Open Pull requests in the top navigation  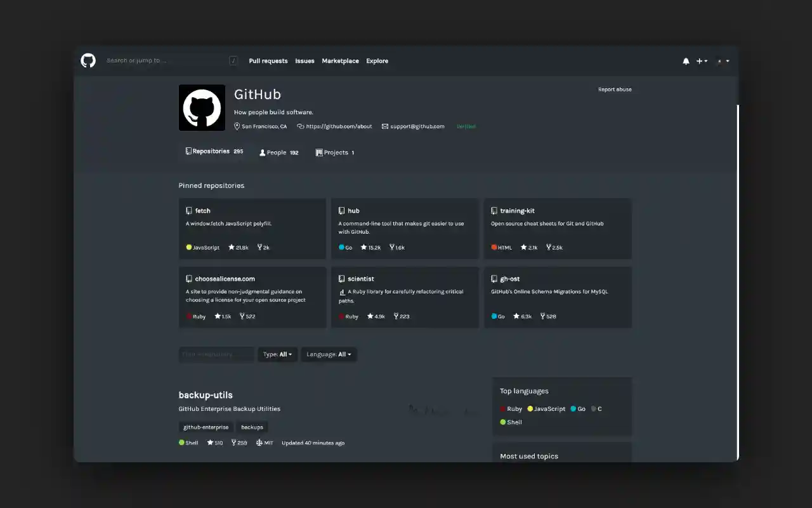268,61
